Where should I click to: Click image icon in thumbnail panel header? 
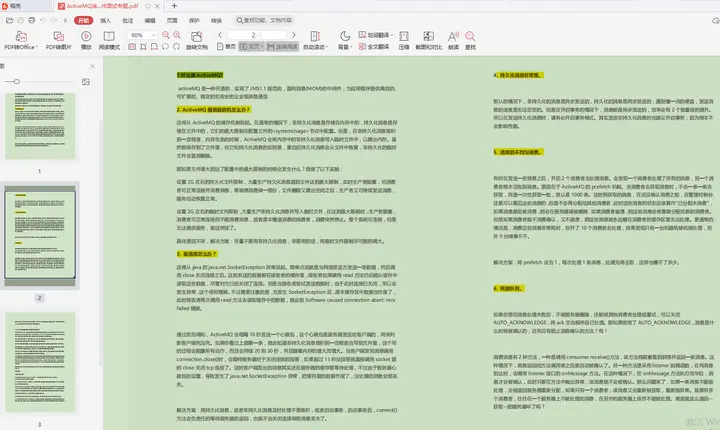click(x=86, y=82)
